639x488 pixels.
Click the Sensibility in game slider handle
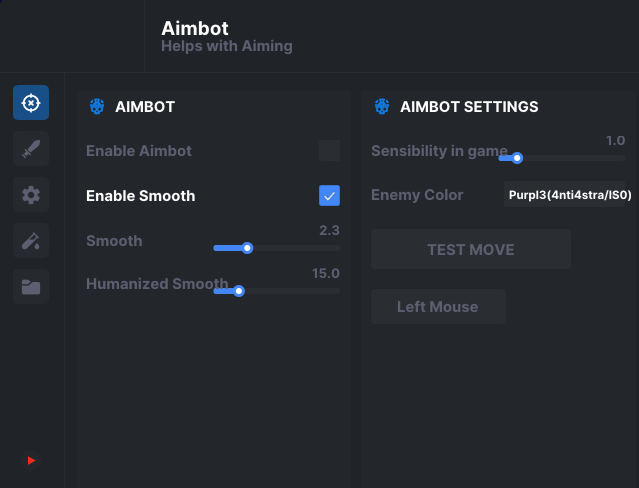click(x=517, y=158)
